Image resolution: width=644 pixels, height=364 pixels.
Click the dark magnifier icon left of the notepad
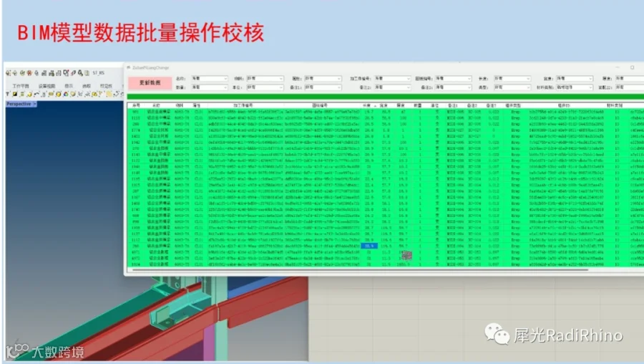80,73
